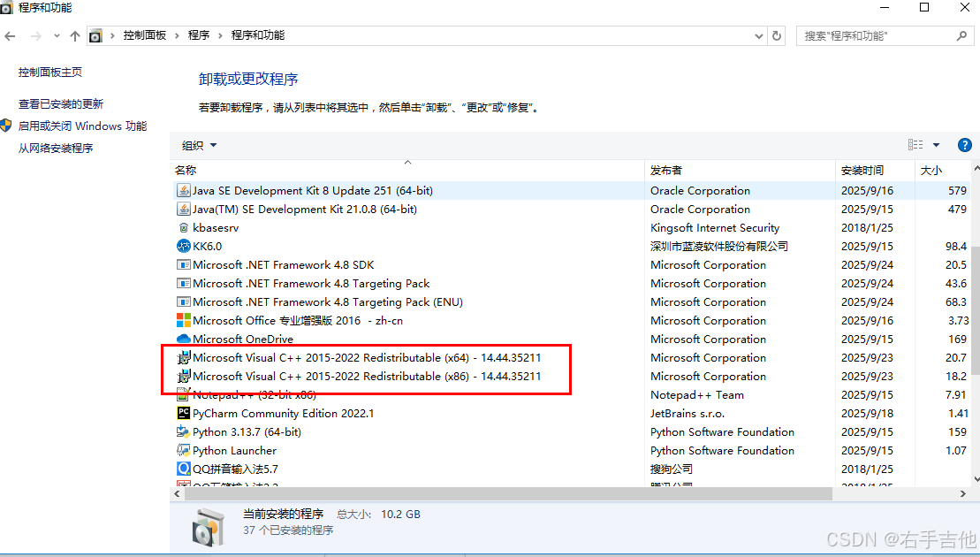The height and width of the screenshot is (557, 980).
Task: Sort by the 名称 column header
Action: coord(407,170)
